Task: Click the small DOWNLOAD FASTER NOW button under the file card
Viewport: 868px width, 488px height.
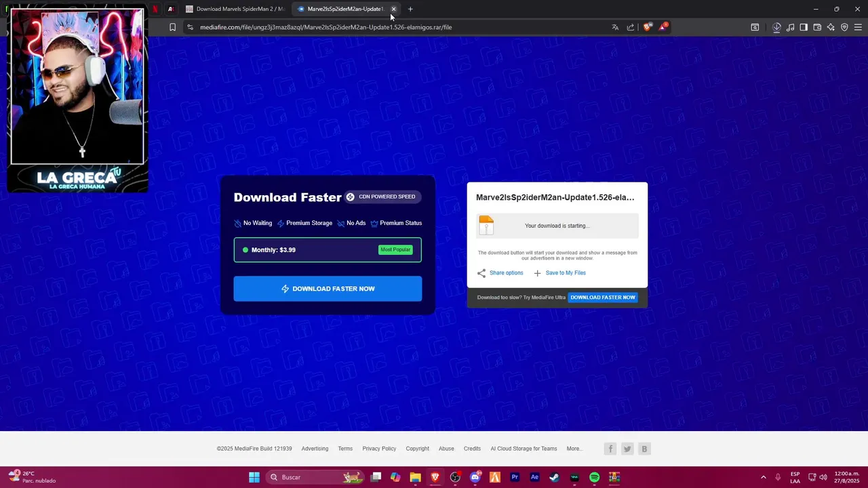Action: (603, 297)
